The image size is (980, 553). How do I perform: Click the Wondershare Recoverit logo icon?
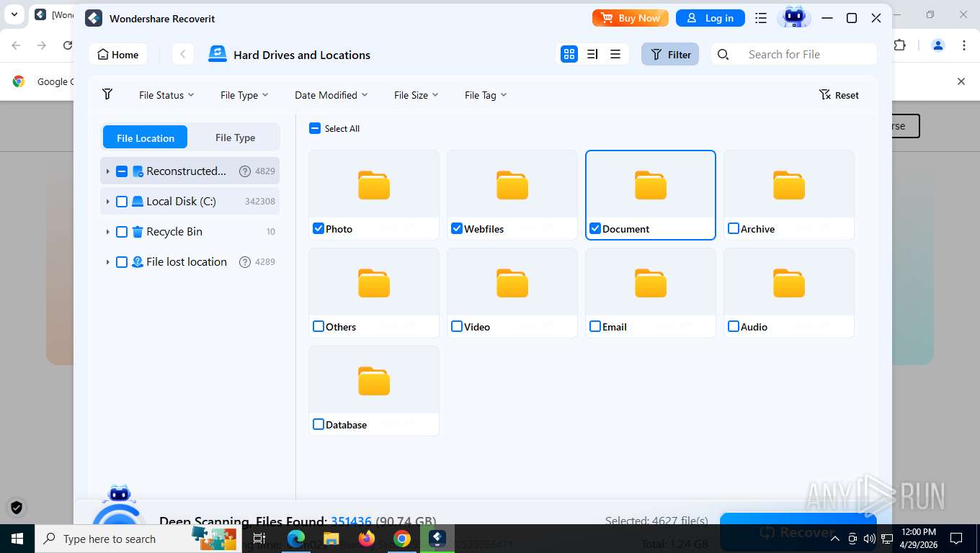[94, 18]
